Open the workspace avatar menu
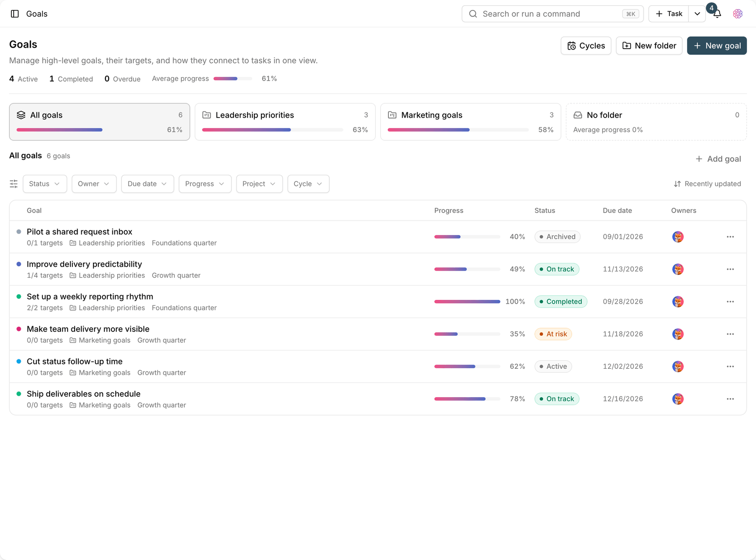 click(738, 14)
